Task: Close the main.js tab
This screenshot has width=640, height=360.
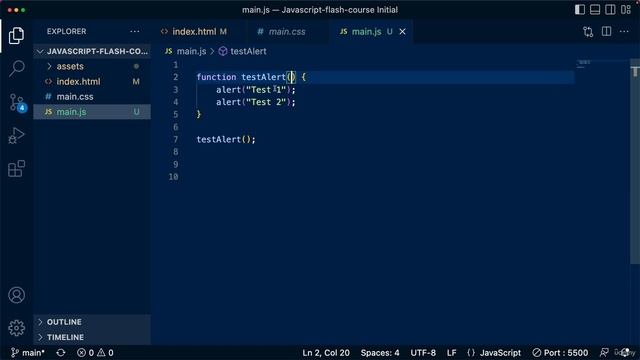Action: pos(402,31)
